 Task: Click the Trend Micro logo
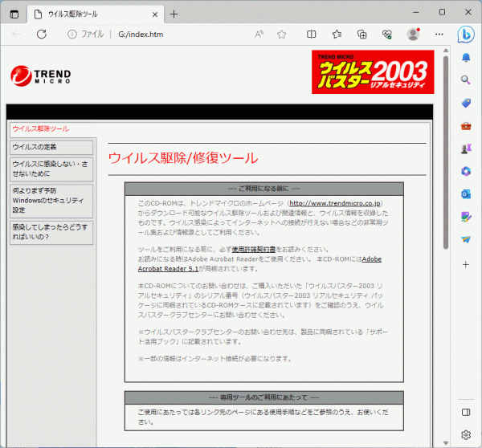tap(41, 75)
